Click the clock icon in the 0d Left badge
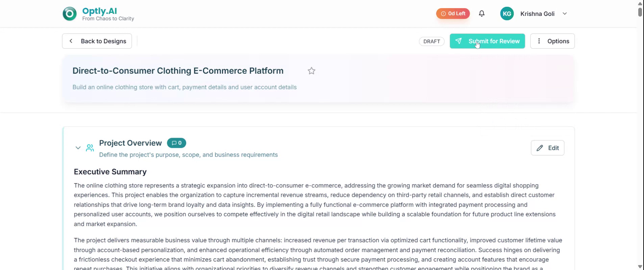This screenshot has height=270, width=644. 443,14
